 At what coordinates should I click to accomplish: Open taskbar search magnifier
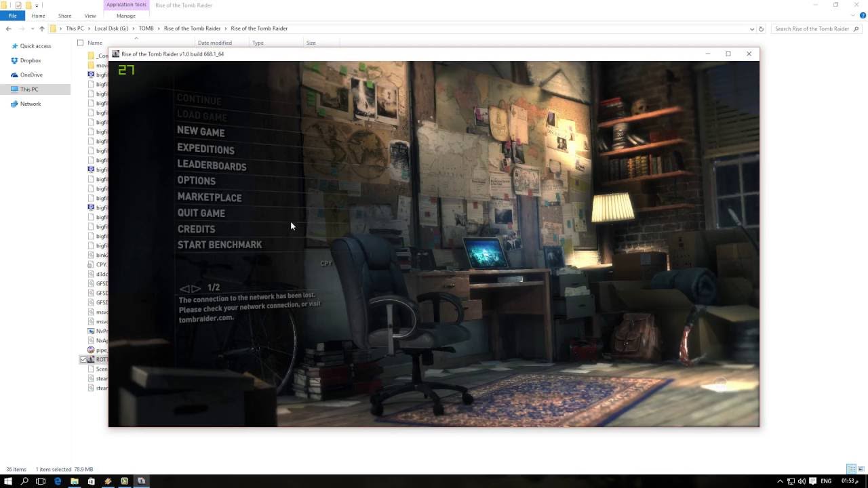(24, 481)
